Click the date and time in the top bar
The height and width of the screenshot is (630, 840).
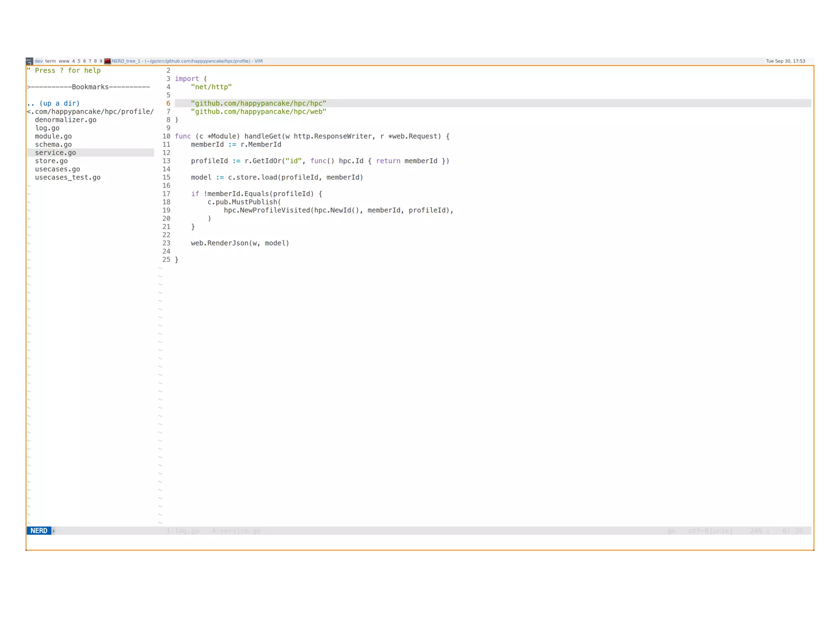(785, 61)
